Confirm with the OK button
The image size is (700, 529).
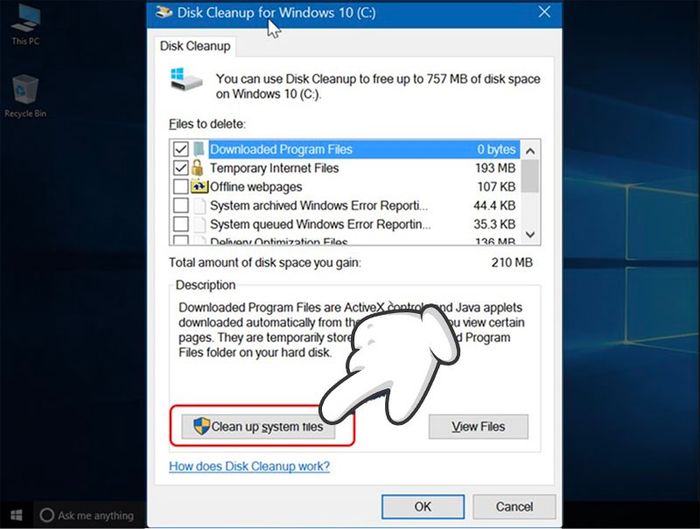tap(423, 507)
